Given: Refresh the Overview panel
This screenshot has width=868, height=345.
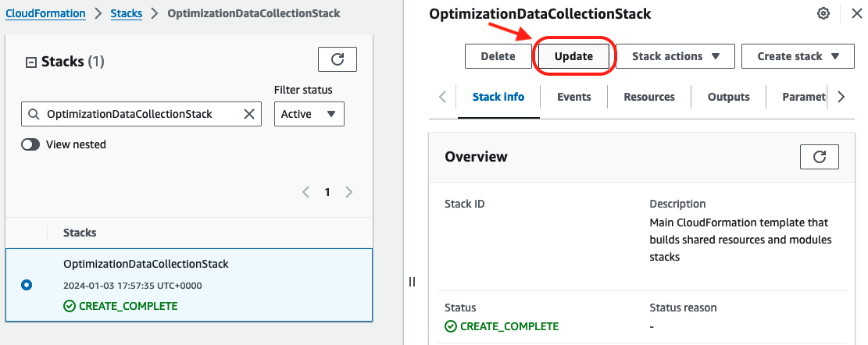Looking at the screenshot, I should 820,156.
